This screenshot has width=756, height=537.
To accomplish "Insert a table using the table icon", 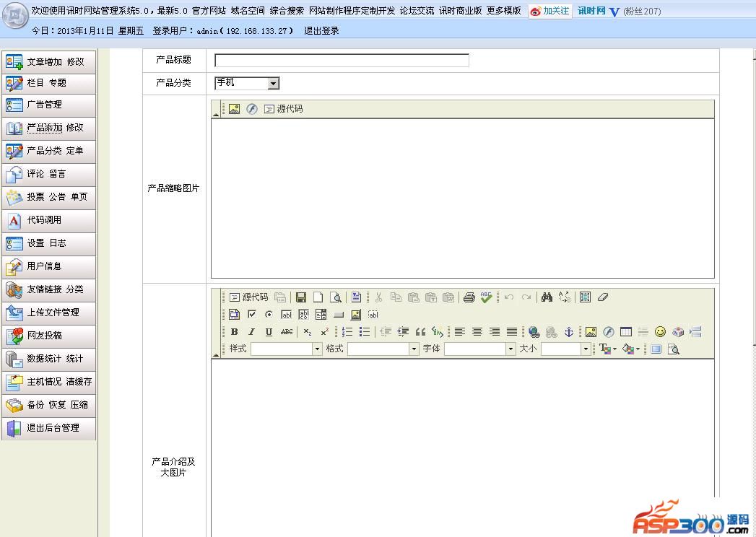I will (626, 332).
